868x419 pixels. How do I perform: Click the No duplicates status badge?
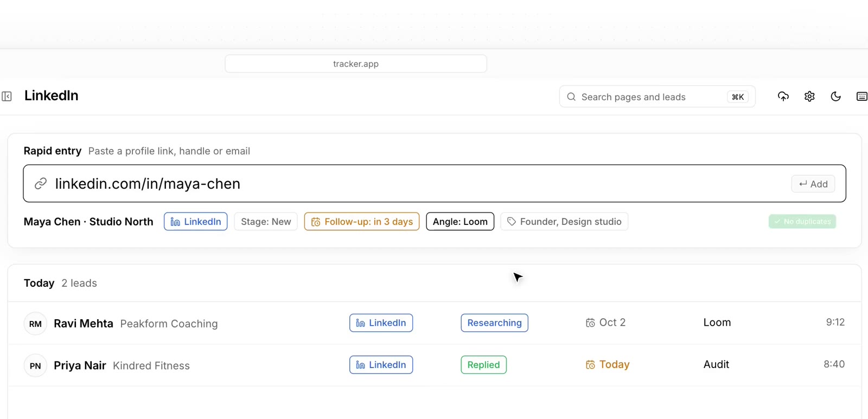802,221
